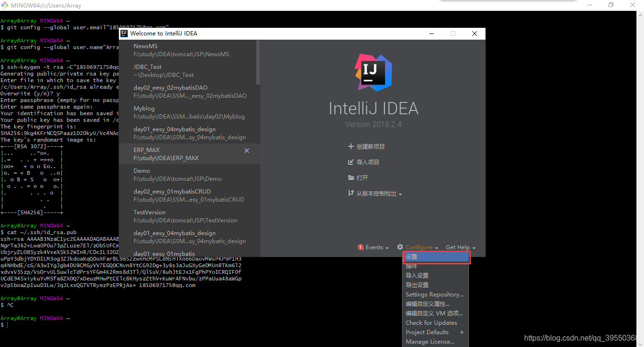Click the version control checkout icon
The height and width of the screenshot is (347, 644).
click(351, 193)
